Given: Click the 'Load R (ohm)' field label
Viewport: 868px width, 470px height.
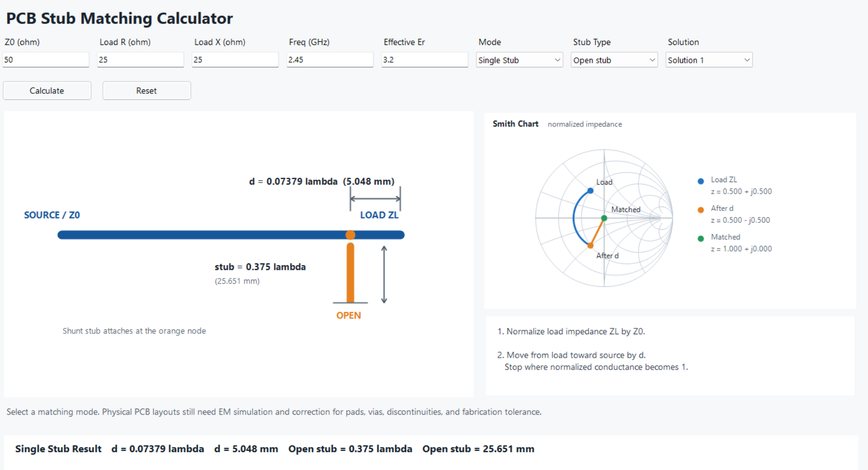Looking at the screenshot, I should coord(125,42).
